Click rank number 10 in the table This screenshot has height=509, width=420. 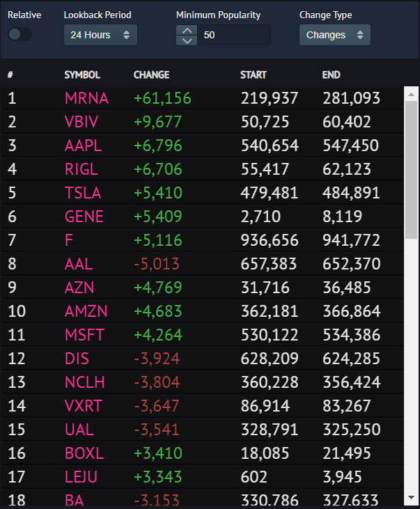(17, 312)
